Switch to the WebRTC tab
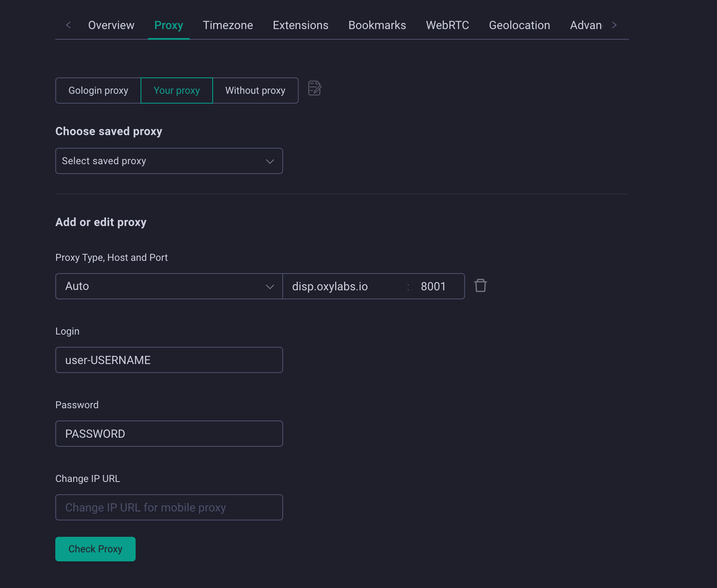 point(447,25)
